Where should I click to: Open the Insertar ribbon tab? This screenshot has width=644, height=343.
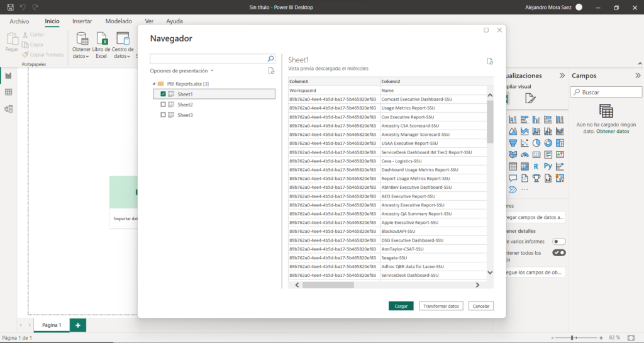click(x=82, y=21)
